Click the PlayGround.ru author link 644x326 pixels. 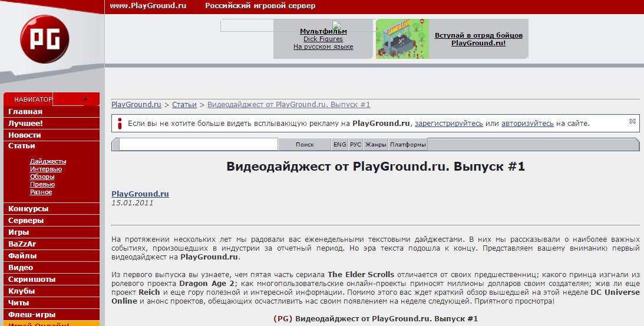point(140,194)
